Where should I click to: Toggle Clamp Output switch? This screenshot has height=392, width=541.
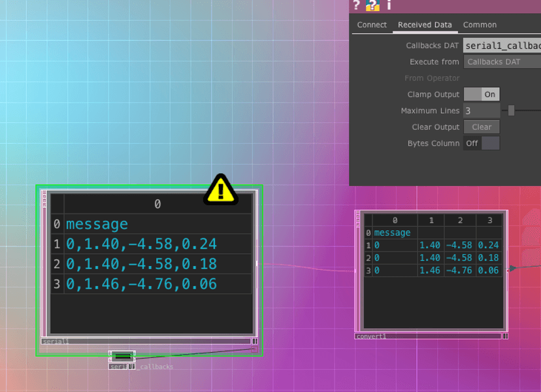482,94
